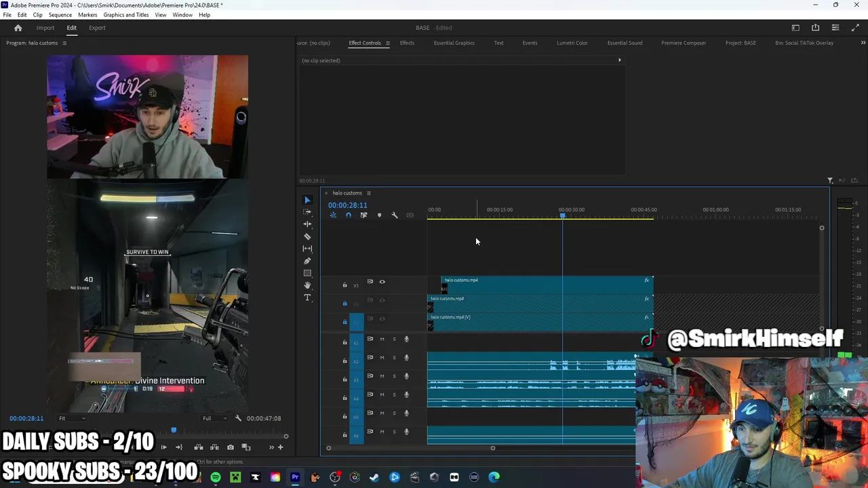The width and height of the screenshot is (868, 488).
Task: Click the Quick Export share icon
Action: click(x=815, y=28)
